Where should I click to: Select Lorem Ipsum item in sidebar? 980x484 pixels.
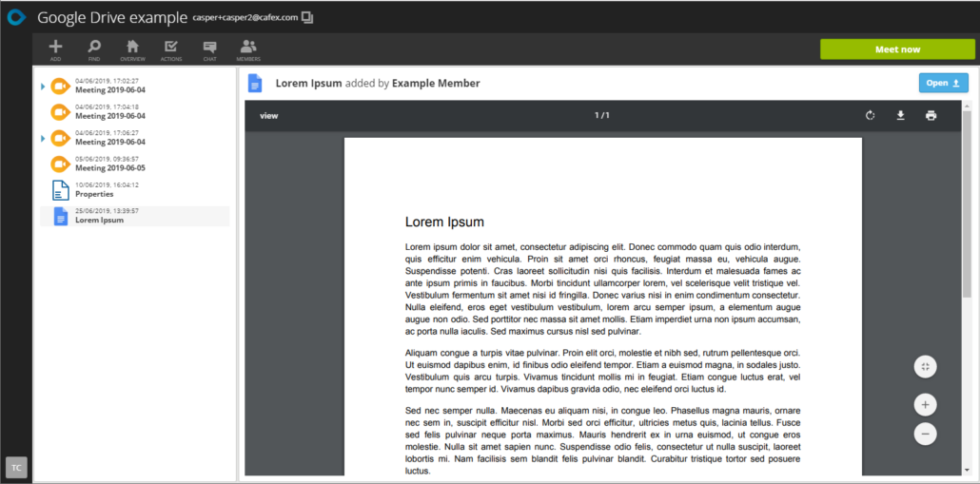[134, 216]
